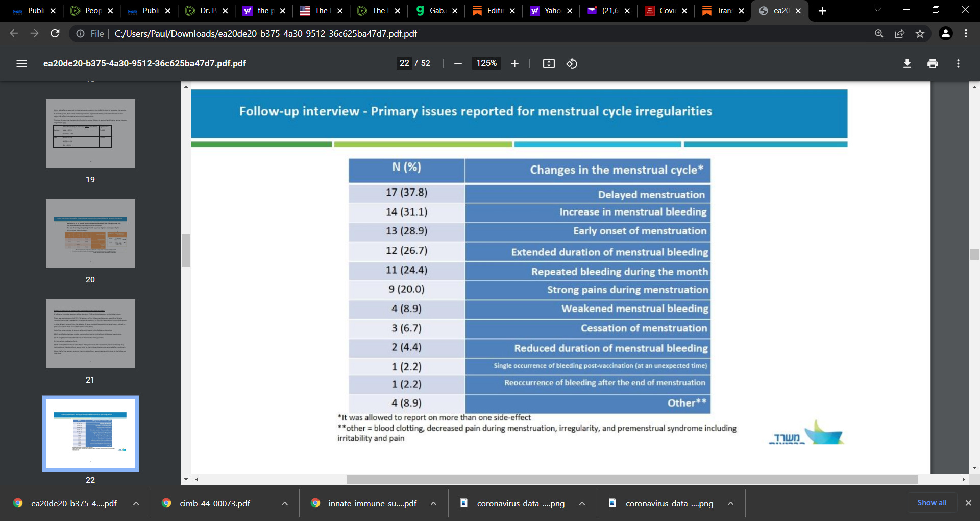Download the PDF file
The height and width of the screenshot is (521, 980).
tap(907, 63)
